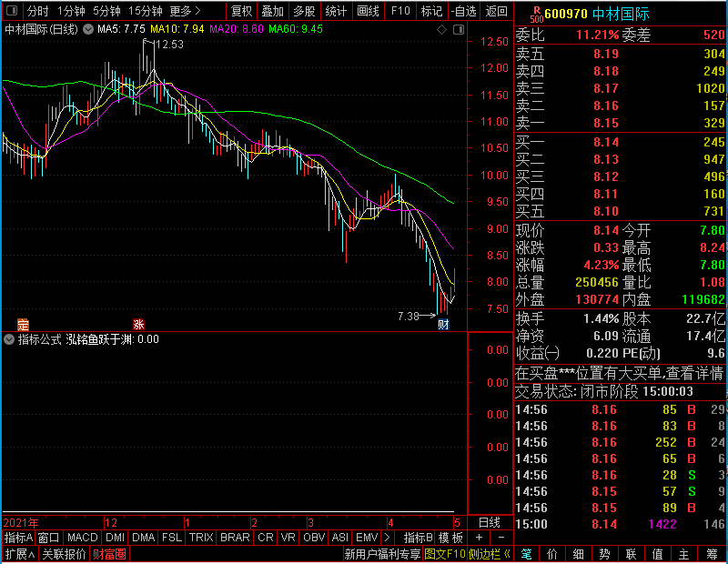Add an indicator window with plus

(480, 538)
